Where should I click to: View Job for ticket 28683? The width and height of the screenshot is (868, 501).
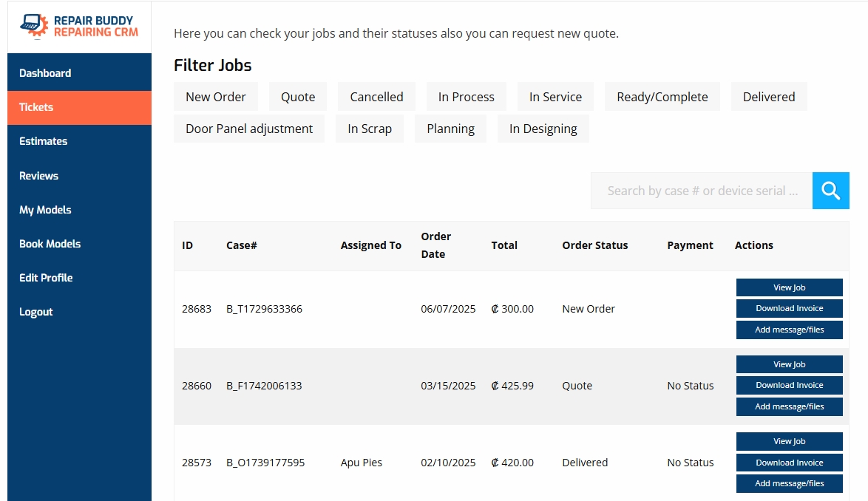(789, 287)
